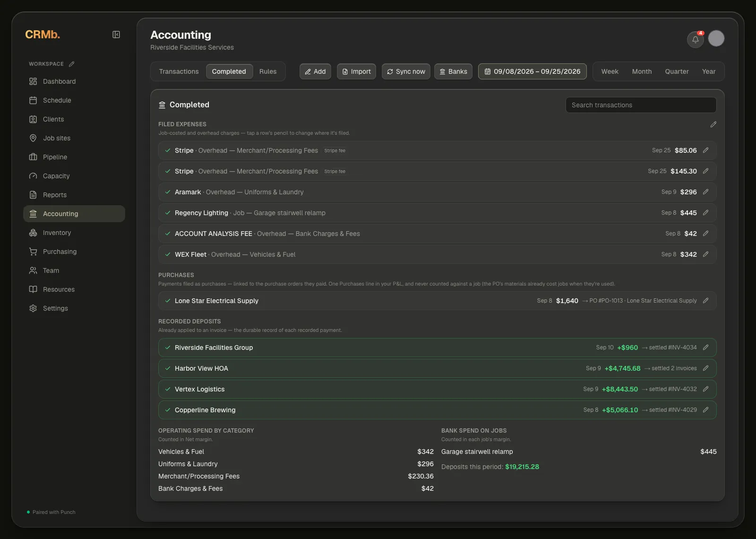Open Purchasing in the sidebar
This screenshot has width=756, height=539.
[74, 252]
